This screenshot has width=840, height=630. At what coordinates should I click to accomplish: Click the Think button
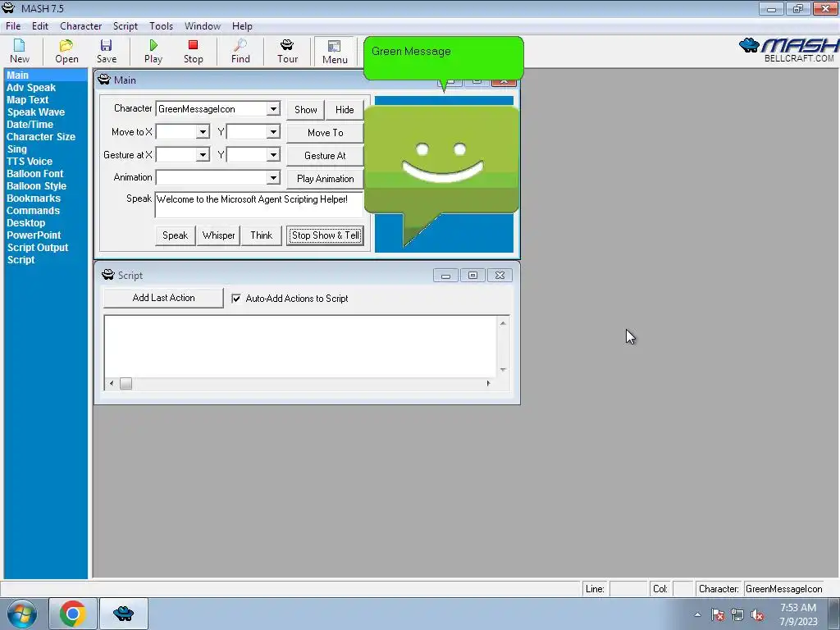click(x=262, y=235)
